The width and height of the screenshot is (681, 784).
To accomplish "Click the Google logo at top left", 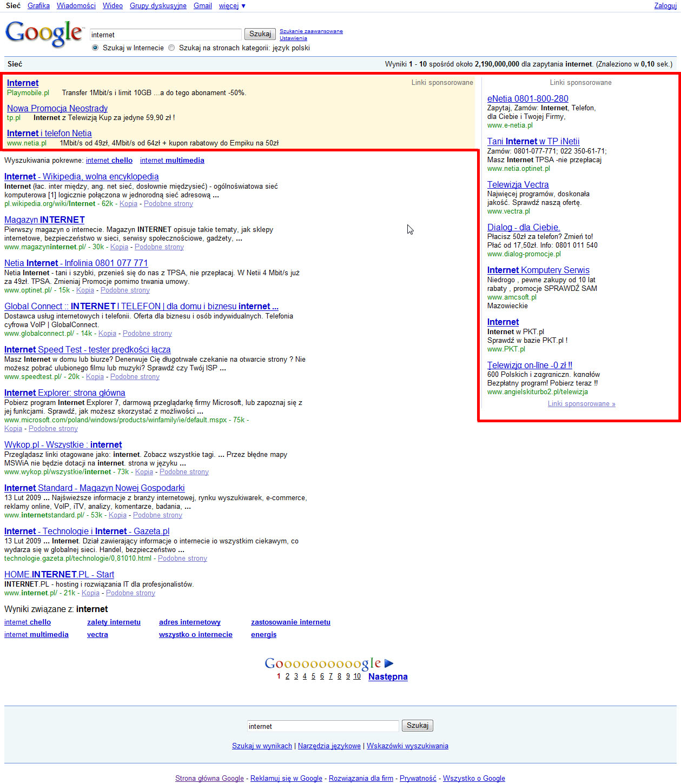I will pos(44,34).
